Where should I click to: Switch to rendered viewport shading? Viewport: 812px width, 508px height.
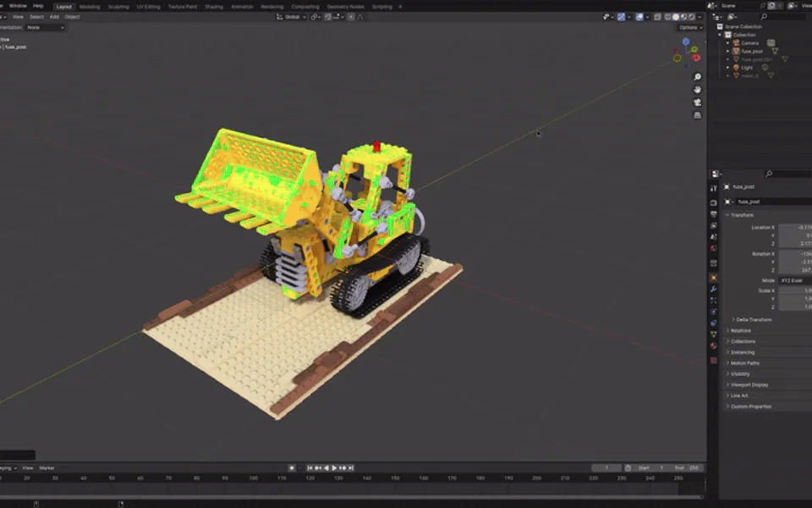(691, 17)
